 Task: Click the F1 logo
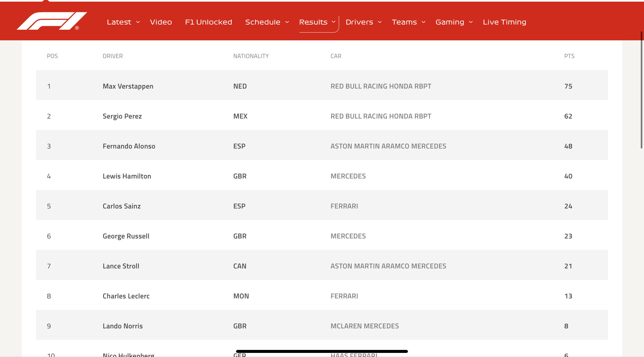(52, 21)
